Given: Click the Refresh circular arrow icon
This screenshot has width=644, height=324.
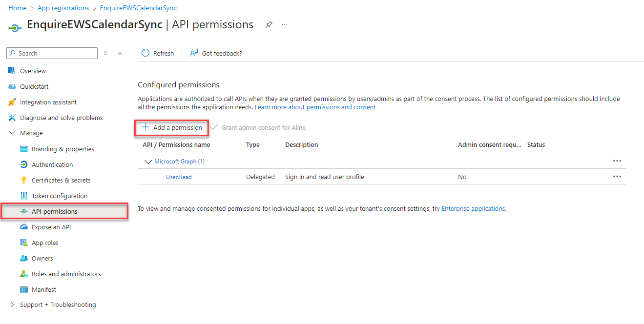Looking at the screenshot, I should click(145, 53).
